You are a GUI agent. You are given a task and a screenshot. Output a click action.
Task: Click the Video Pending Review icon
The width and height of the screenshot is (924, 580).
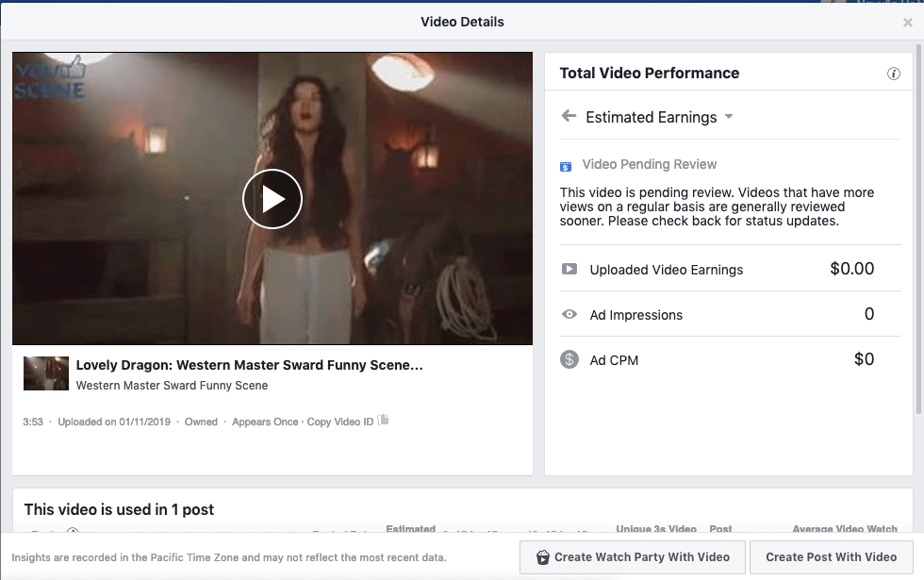coord(566,167)
